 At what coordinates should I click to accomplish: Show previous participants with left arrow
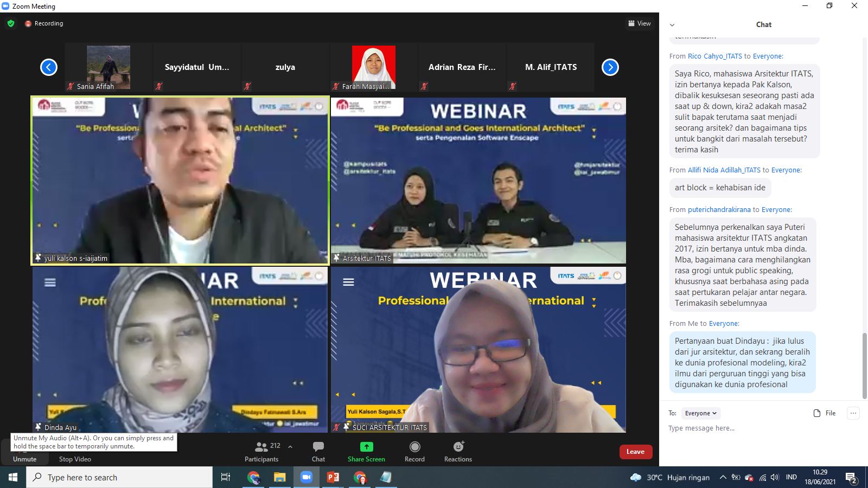click(49, 67)
